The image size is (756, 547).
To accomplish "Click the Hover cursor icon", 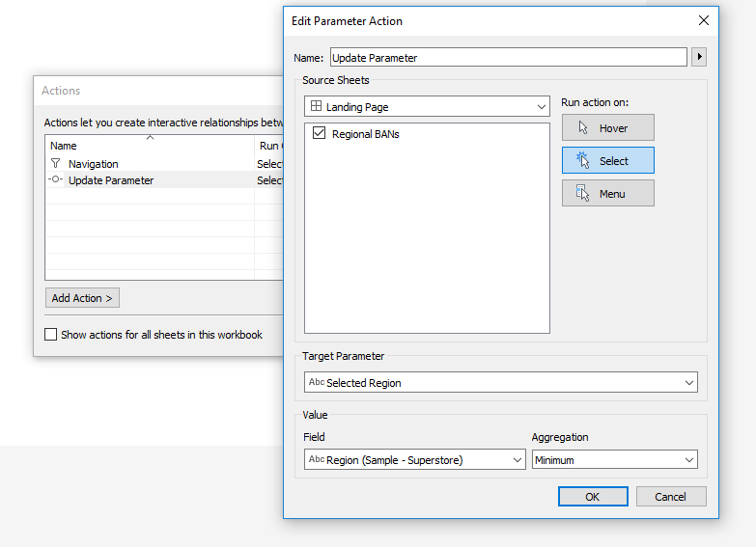I will click(x=583, y=127).
